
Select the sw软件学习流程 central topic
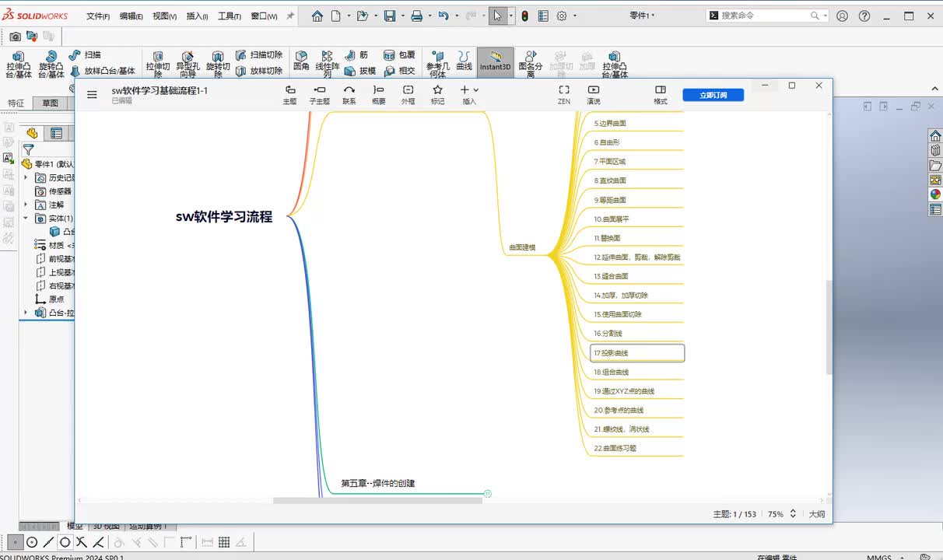(x=224, y=217)
